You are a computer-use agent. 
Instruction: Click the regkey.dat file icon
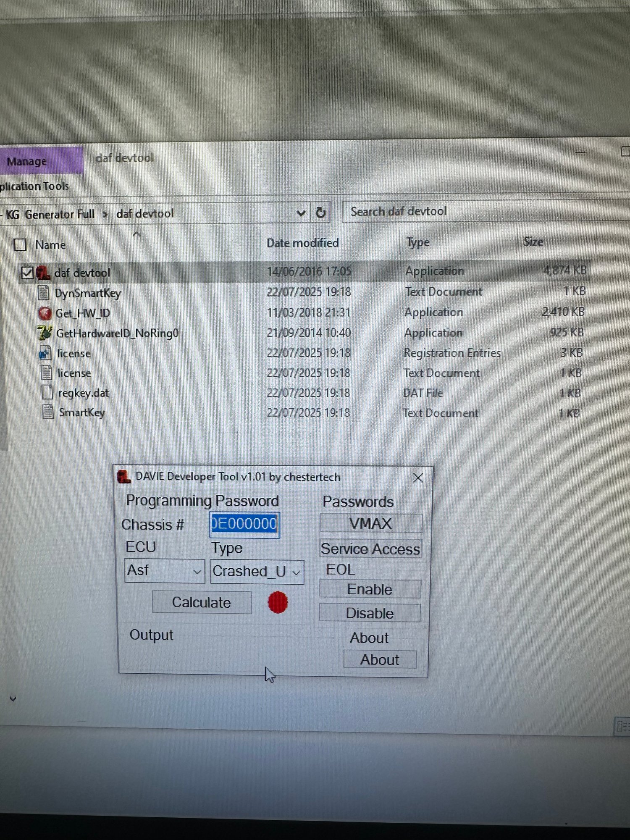click(47, 393)
